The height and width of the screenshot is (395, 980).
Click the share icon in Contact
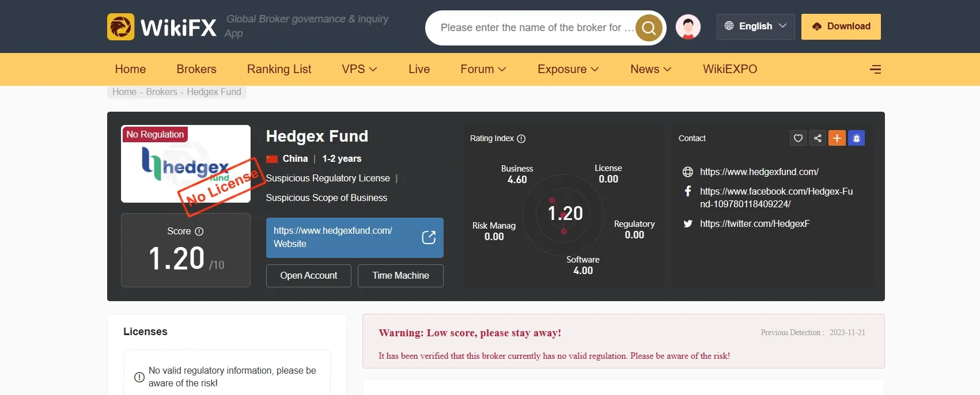818,138
